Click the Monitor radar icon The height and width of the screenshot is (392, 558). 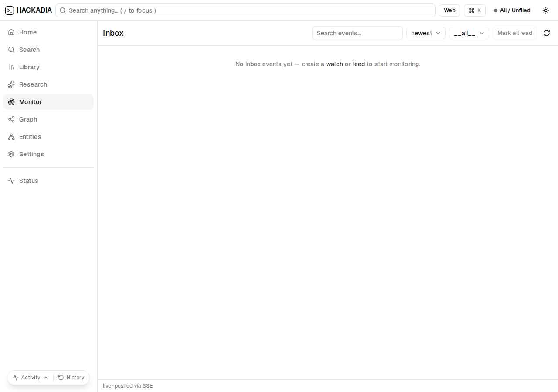pyautogui.click(x=11, y=102)
